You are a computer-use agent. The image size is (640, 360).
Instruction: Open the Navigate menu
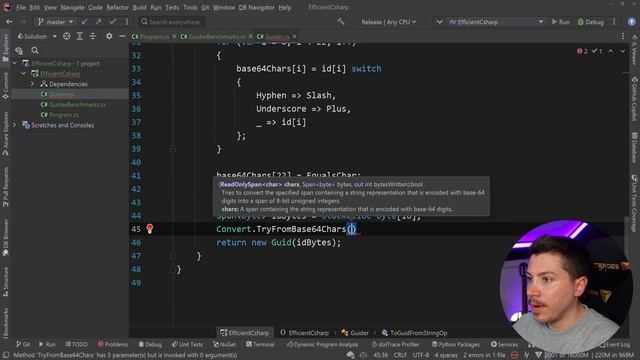point(72,7)
